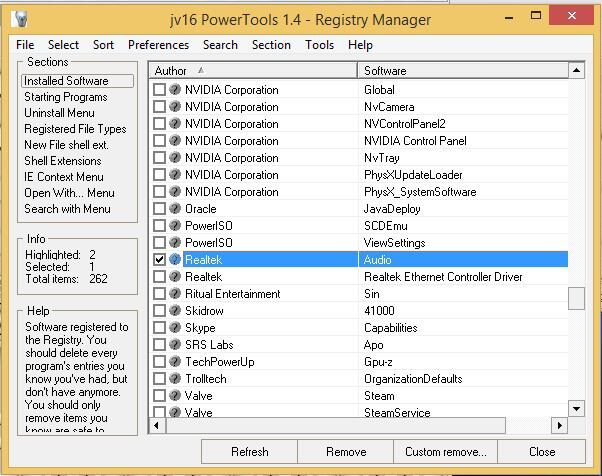Click the Close button at bottom
The image size is (602, 476).
click(542, 452)
